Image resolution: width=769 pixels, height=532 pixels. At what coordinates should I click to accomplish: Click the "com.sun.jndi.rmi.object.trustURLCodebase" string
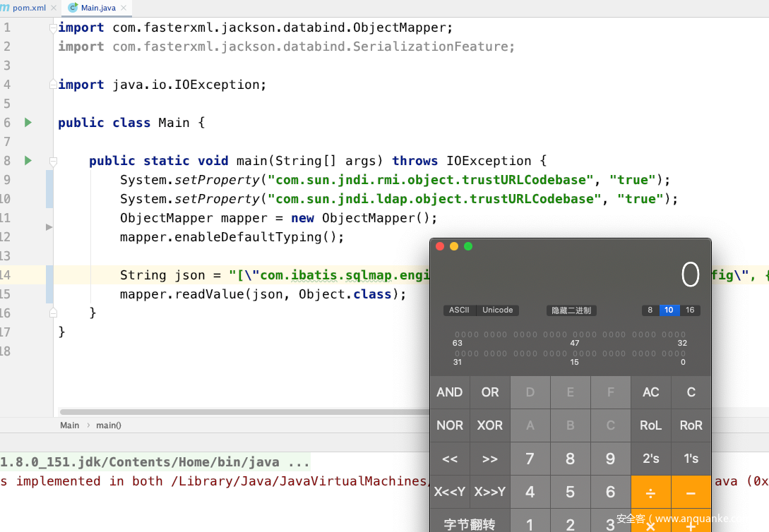point(431,180)
